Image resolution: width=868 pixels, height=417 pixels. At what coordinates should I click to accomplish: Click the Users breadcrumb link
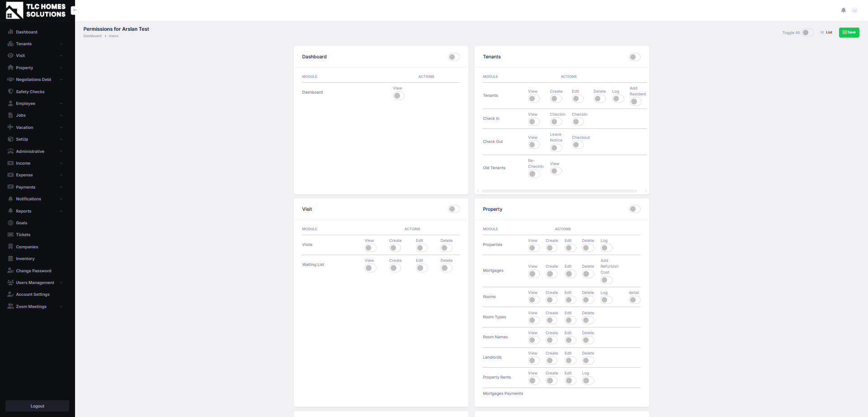[x=113, y=36]
